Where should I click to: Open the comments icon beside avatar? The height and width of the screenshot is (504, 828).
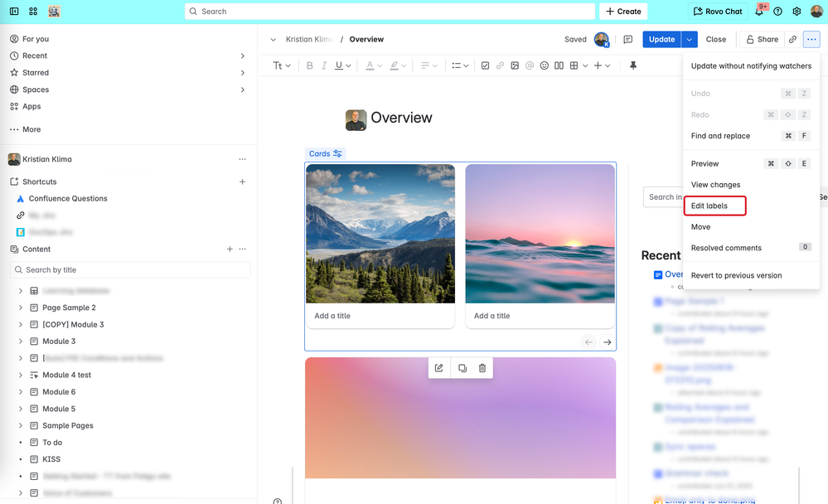point(628,39)
